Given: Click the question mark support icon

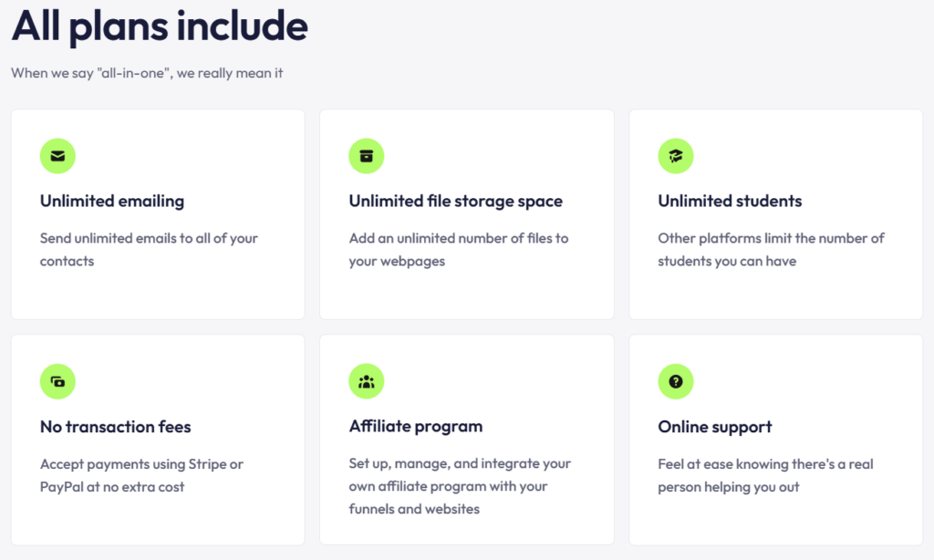Looking at the screenshot, I should [676, 381].
